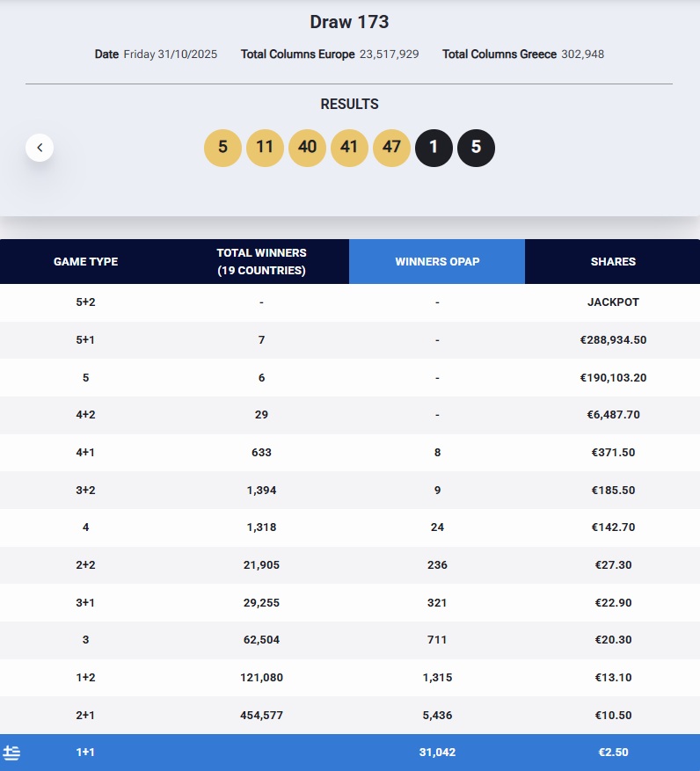The image size is (700, 771).
Task: Click the Game Type column header
Action: [x=85, y=261]
